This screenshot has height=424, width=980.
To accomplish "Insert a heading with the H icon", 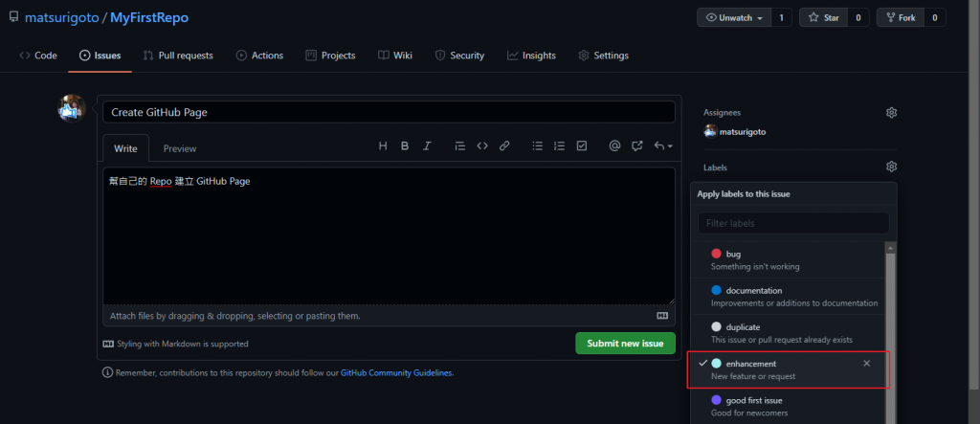I will [x=383, y=145].
